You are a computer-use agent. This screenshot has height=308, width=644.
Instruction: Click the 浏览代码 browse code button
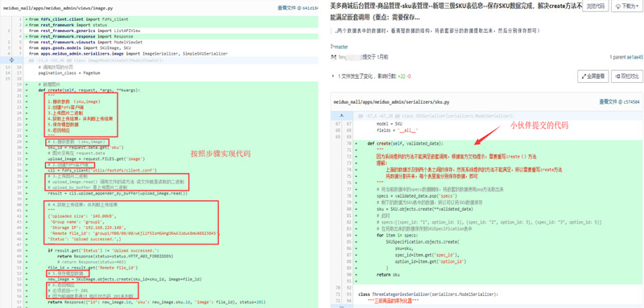[595, 6]
